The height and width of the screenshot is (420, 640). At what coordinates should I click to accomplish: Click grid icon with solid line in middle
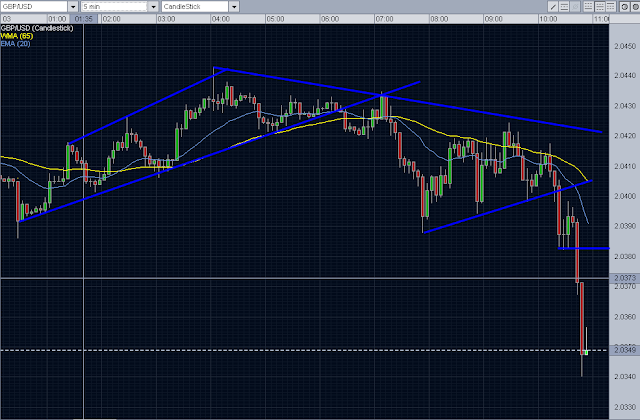click(600, 7)
